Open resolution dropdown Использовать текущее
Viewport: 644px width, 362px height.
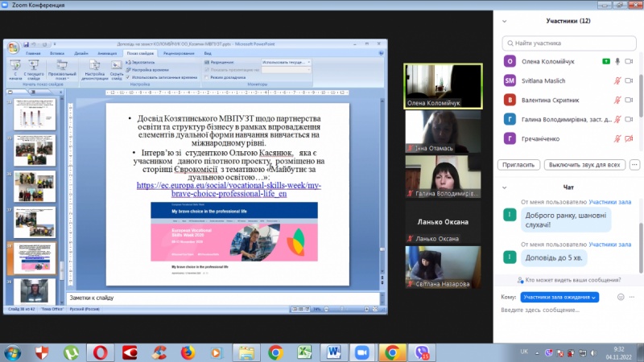coord(286,62)
